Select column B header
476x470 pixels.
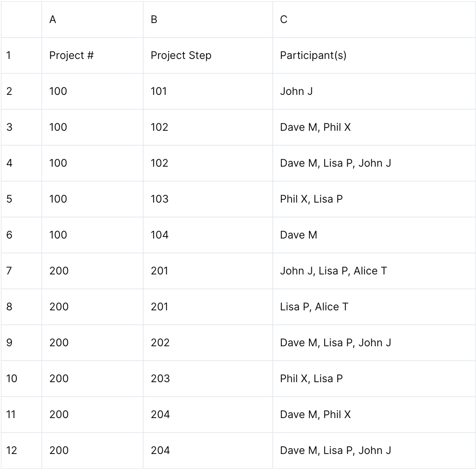click(x=208, y=20)
